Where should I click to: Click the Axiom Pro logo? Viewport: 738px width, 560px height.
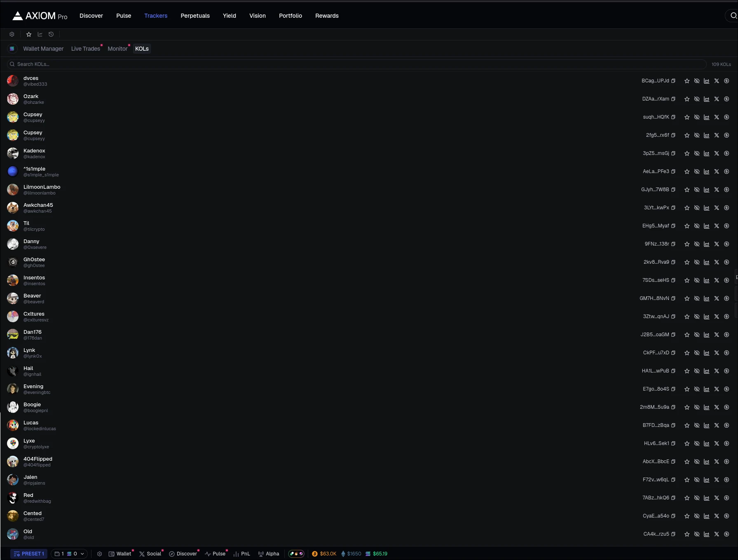tap(40, 16)
